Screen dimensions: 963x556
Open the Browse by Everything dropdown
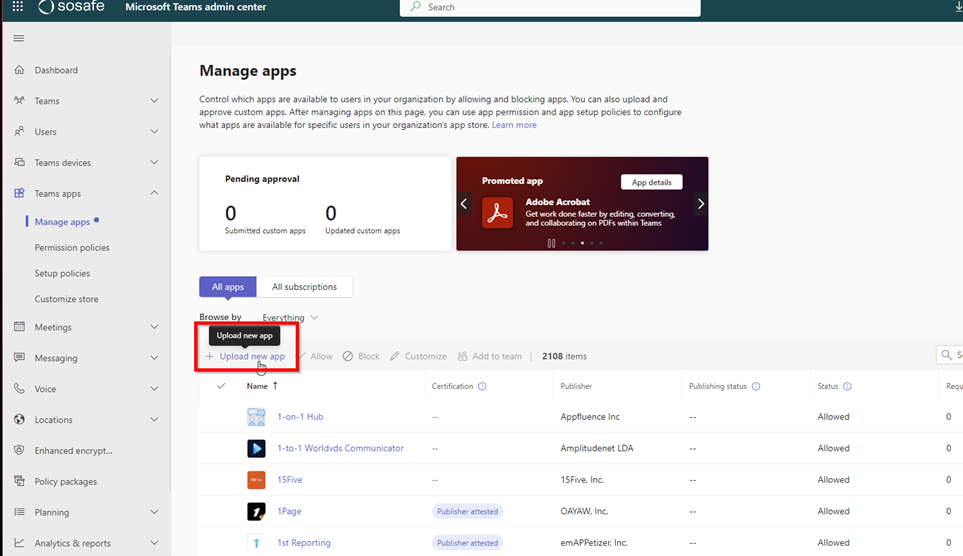coord(290,318)
